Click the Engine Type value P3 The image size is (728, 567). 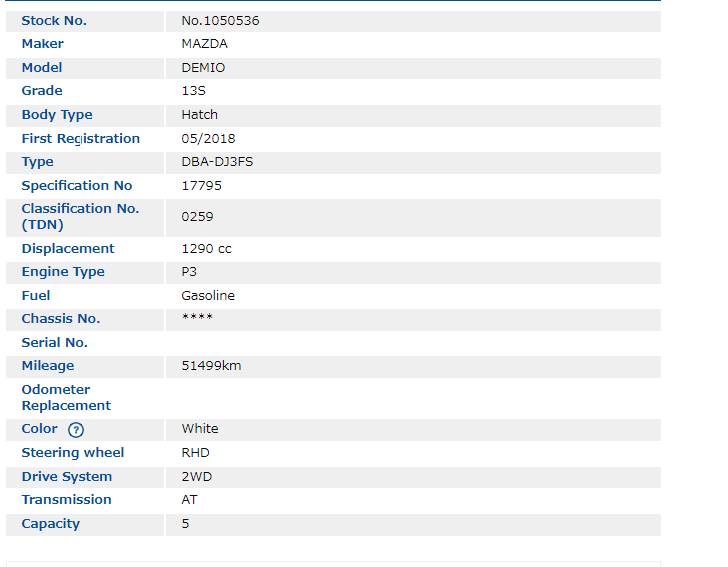pyautogui.click(x=190, y=272)
